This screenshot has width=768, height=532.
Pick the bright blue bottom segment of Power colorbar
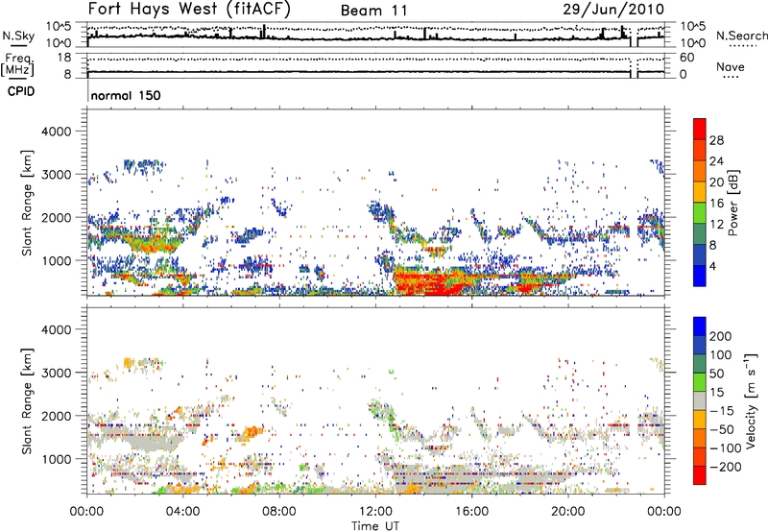(700, 276)
